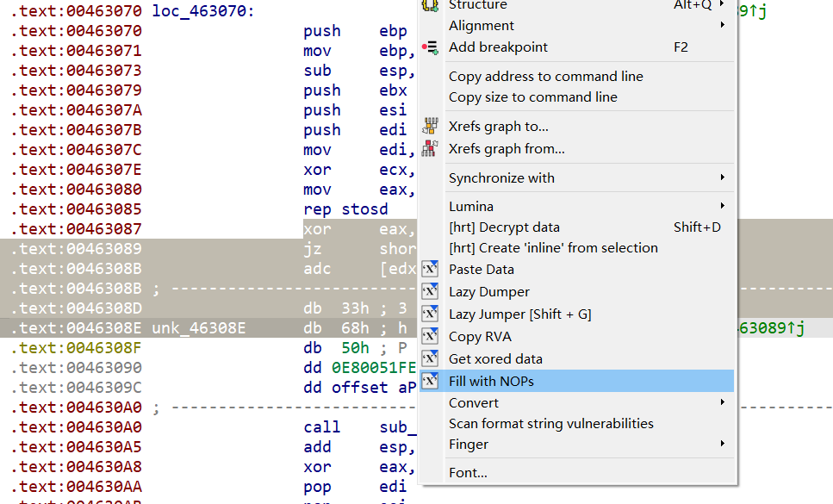
Task: Click the Paste Data plugin icon
Action: pyautogui.click(x=431, y=270)
